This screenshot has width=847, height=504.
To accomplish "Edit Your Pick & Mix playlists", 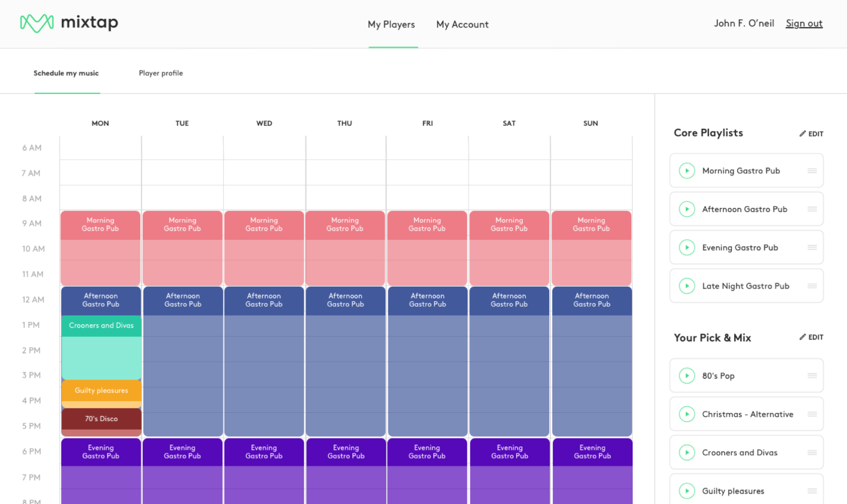I will pos(811,337).
